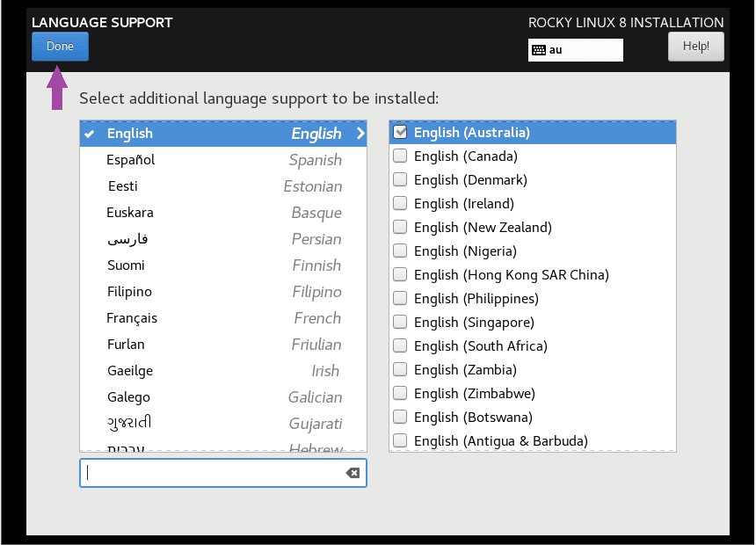
Task: Clear the language search field with the backspace icon
Action: pos(353,473)
